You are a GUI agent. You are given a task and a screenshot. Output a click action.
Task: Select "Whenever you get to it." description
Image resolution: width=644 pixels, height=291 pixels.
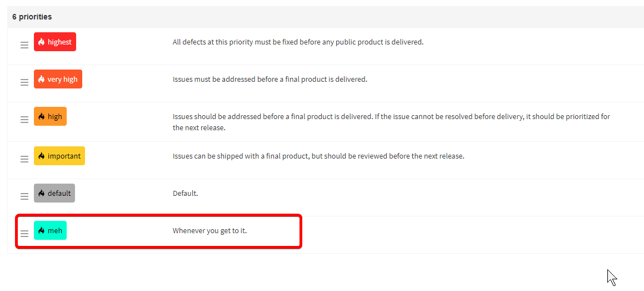(209, 230)
